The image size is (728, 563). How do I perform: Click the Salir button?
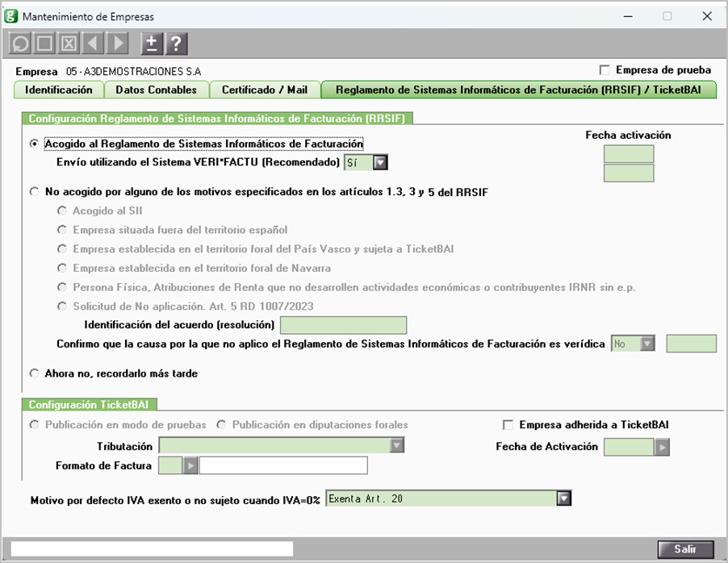coord(685,549)
